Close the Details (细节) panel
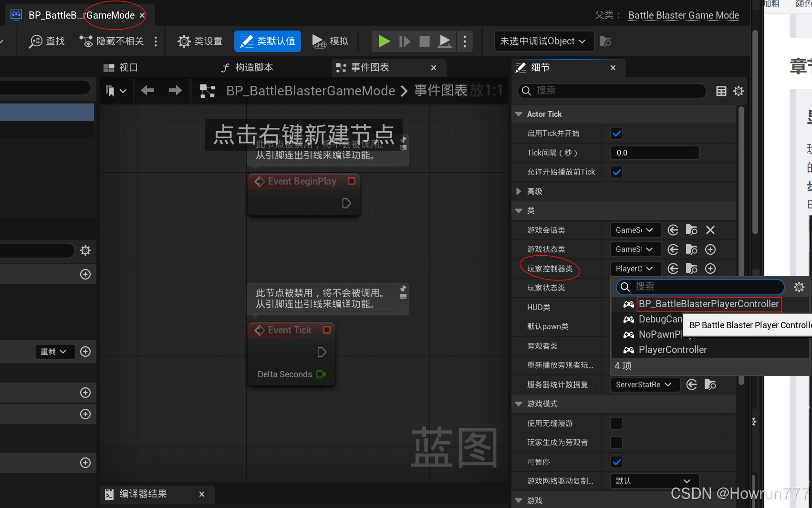 (613, 68)
